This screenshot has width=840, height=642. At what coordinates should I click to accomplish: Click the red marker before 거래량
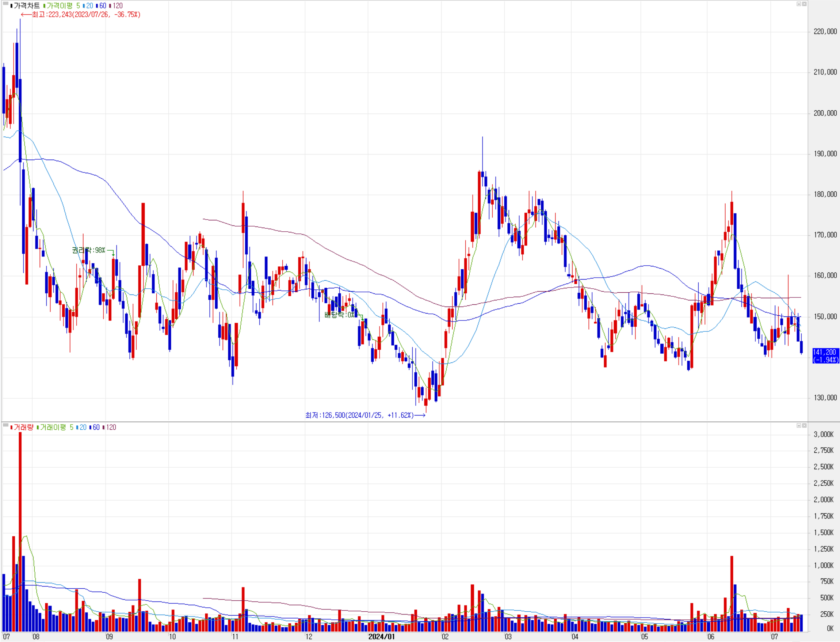tap(11, 428)
